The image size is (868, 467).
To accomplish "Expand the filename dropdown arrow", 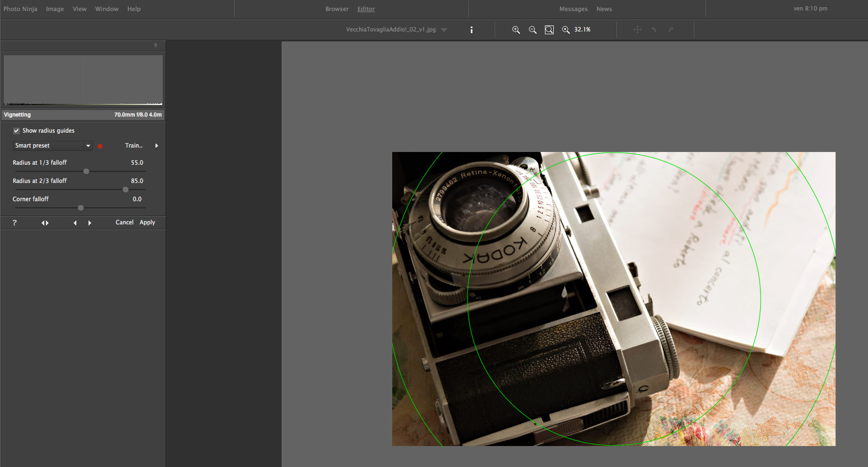I will (444, 30).
